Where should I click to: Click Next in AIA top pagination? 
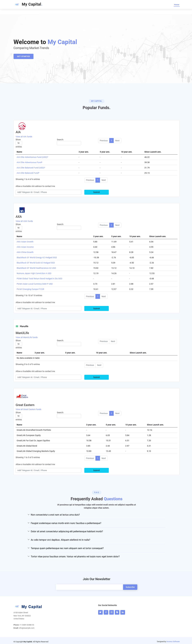117,140
